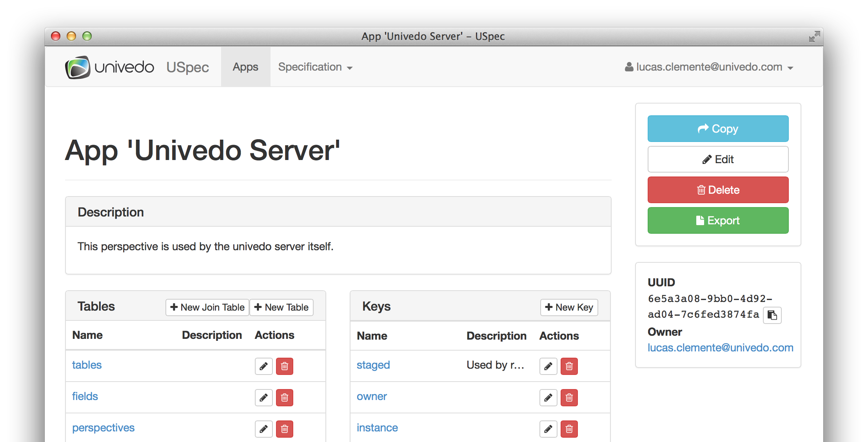Enter fullscreen via window corner arrows
Screen dimensions: 868x442
tap(814, 36)
